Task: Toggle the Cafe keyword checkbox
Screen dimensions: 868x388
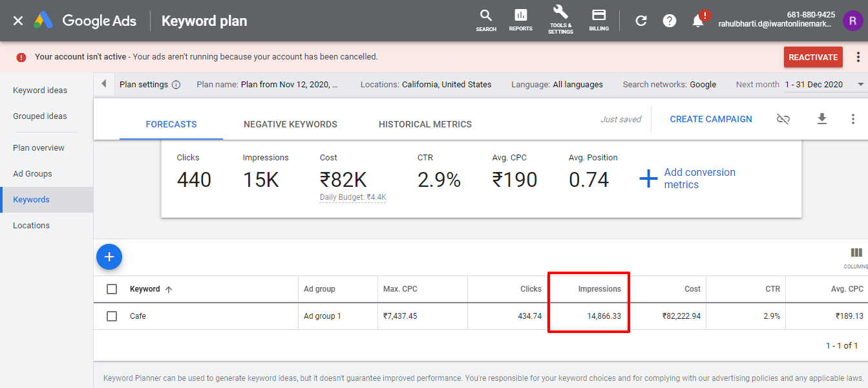Action: pyautogui.click(x=112, y=316)
